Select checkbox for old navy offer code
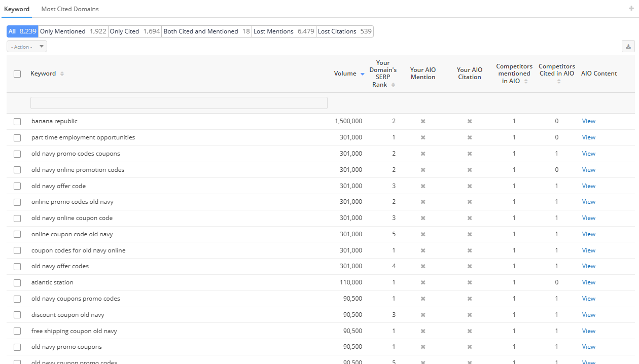The height and width of the screenshot is (364, 639). (17, 186)
